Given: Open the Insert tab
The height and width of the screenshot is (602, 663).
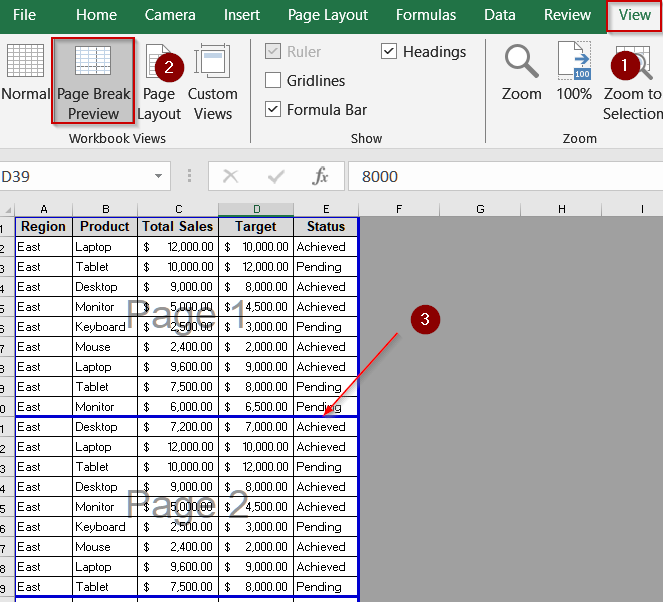Looking at the screenshot, I should pos(242,15).
